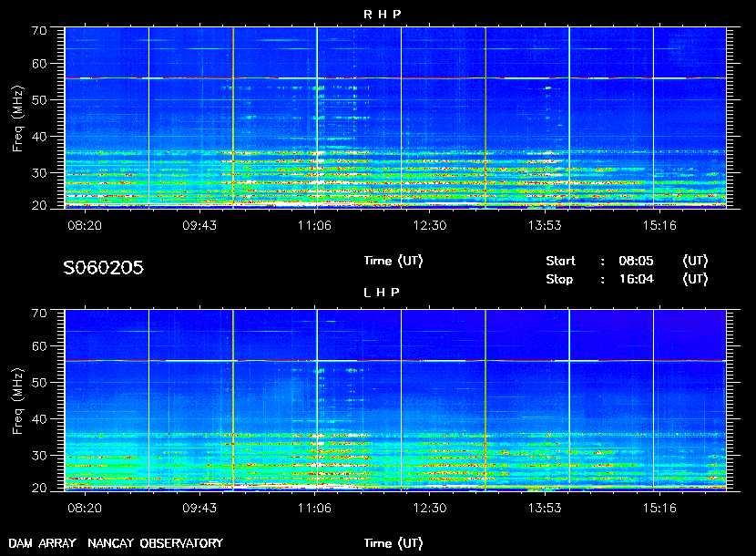Screen dimensions: 756x556
Task: Click the red 56 MHz interference line in LHP
Action: coord(395,361)
